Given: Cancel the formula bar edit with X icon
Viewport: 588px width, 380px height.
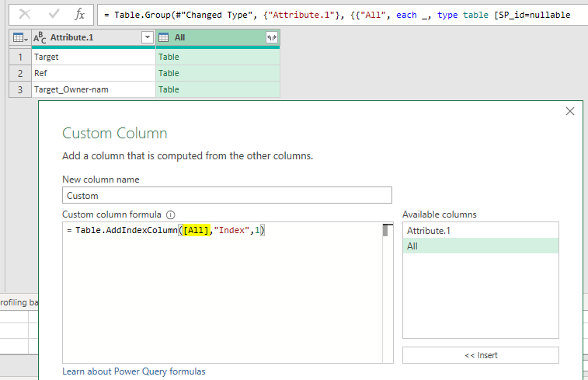Looking at the screenshot, I should (25, 15).
